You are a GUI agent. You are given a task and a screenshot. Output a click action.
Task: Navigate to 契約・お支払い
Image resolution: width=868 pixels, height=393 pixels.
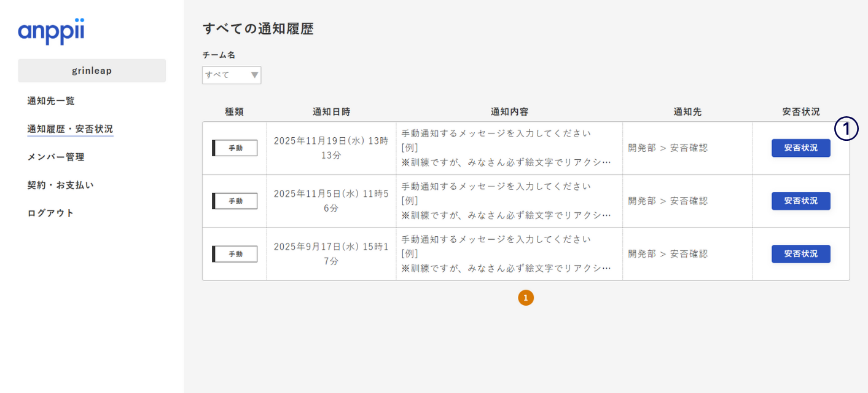(x=60, y=185)
